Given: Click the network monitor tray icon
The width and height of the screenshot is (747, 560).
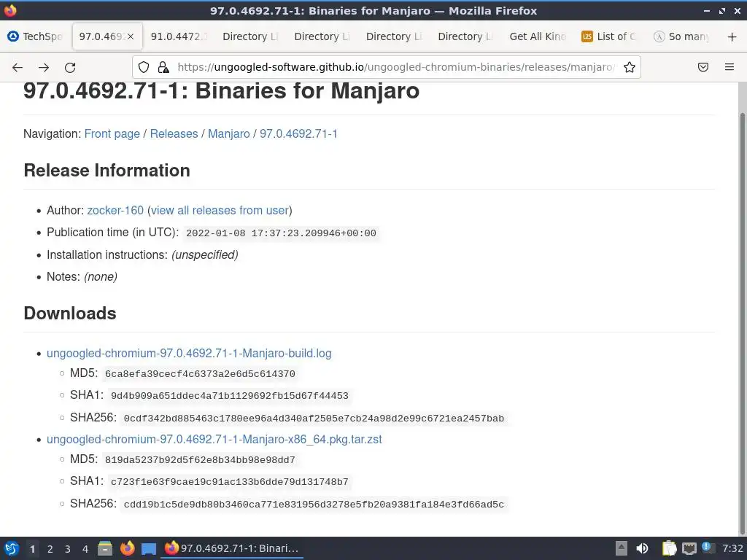Looking at the screenshot, I should [689, 548].
